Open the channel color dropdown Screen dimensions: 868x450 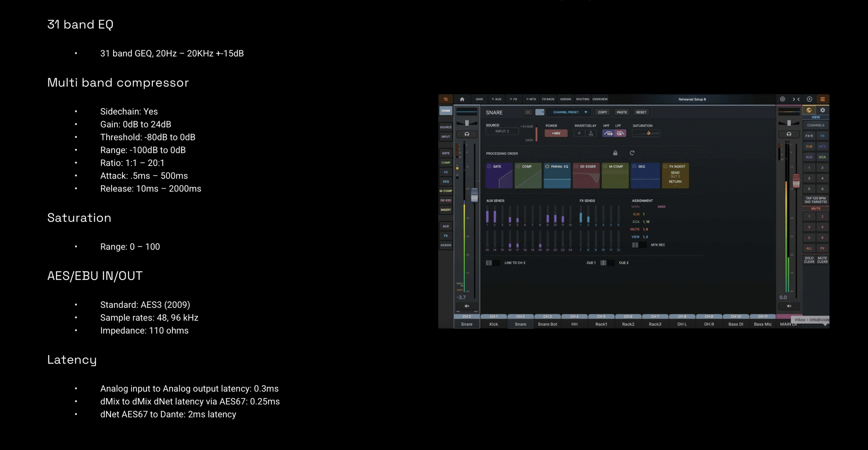coord(540,112)
